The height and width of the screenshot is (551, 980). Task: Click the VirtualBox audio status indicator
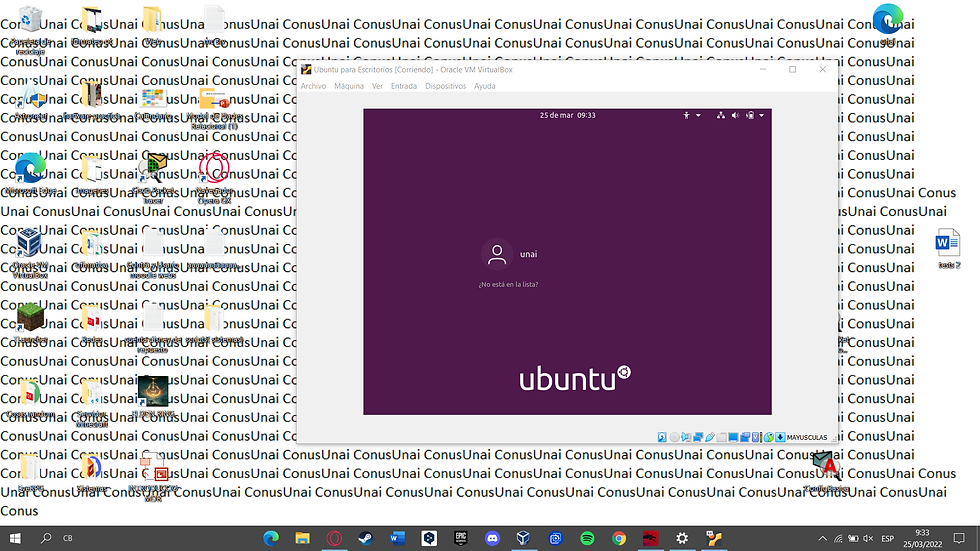686,437
